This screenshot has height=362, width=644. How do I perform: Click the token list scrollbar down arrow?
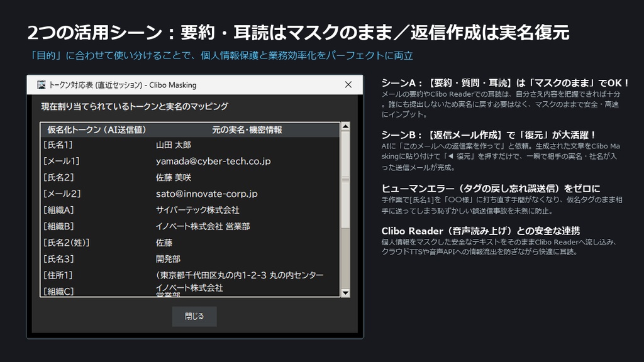345,293
